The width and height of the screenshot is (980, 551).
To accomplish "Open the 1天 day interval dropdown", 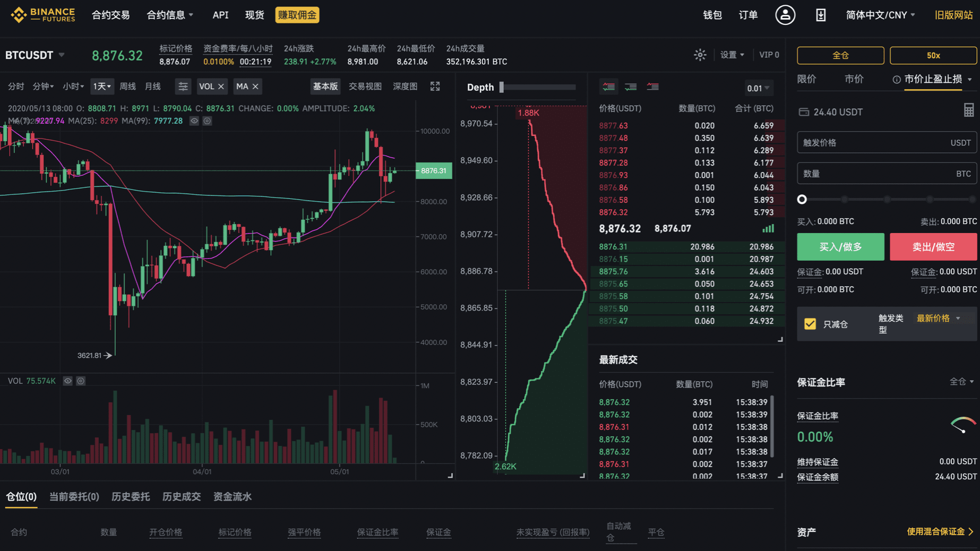I will (102, 87).
